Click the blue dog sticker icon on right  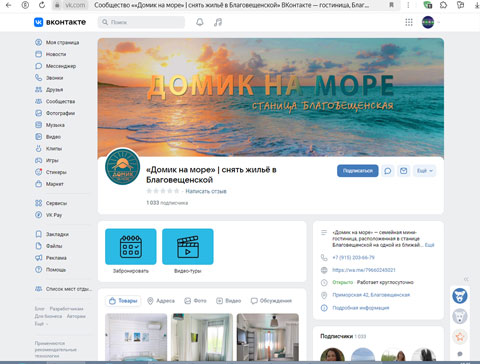[x=460, y=296]
